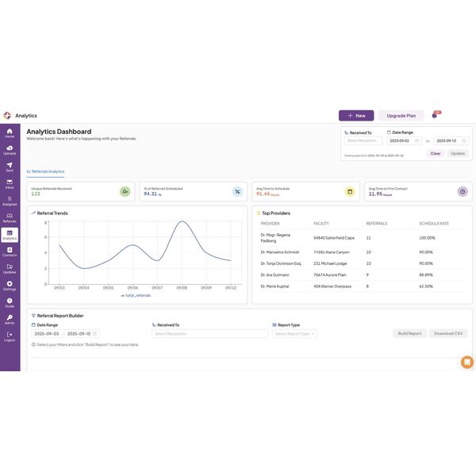
Task: Click the Clear filter button
Action: point(436,154)
